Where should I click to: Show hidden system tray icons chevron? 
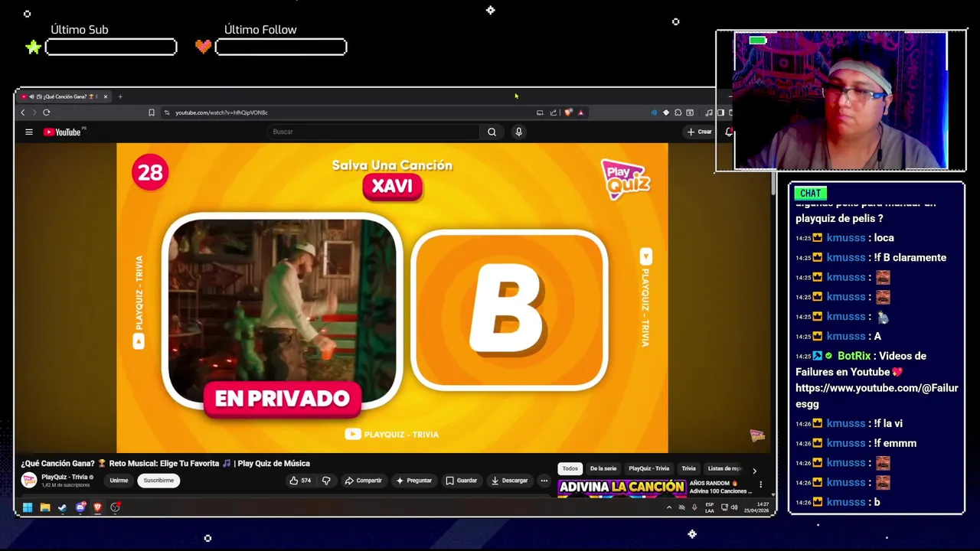669,507
